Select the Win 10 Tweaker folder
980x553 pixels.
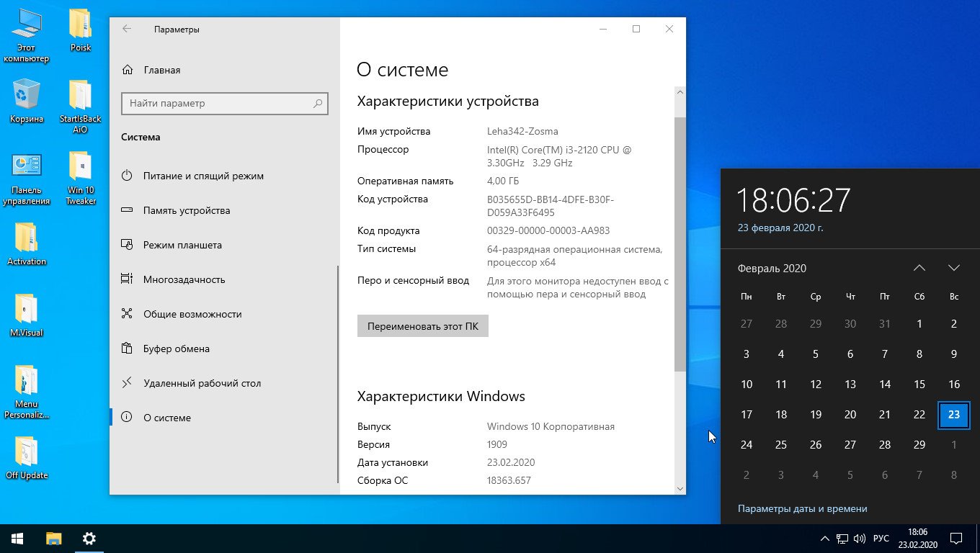coord(81,179)
